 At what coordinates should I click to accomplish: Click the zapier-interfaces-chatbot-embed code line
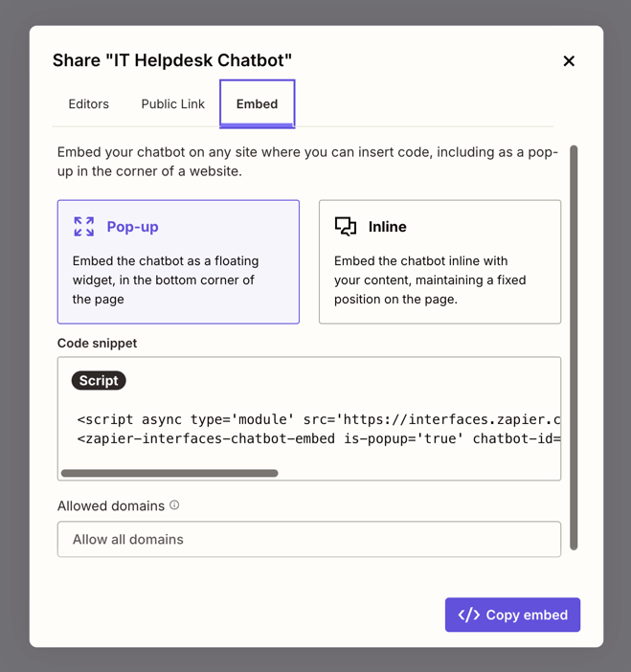pyautogui.click(x=318, y=438)
